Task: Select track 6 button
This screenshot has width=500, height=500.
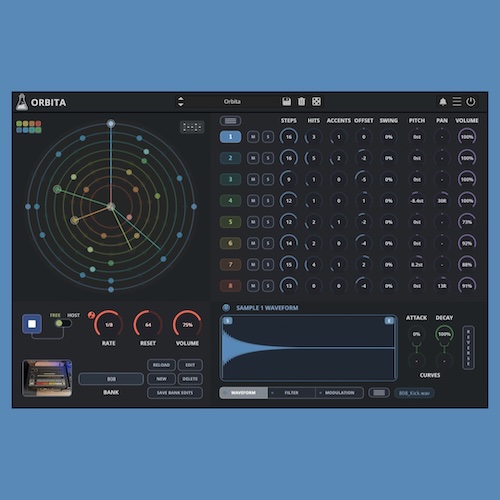Action: tap(230, 243)
